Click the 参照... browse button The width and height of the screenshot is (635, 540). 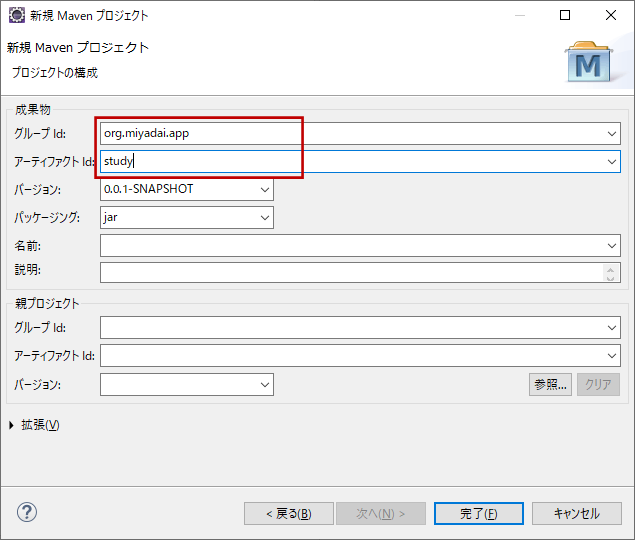[x=550, y=384]
